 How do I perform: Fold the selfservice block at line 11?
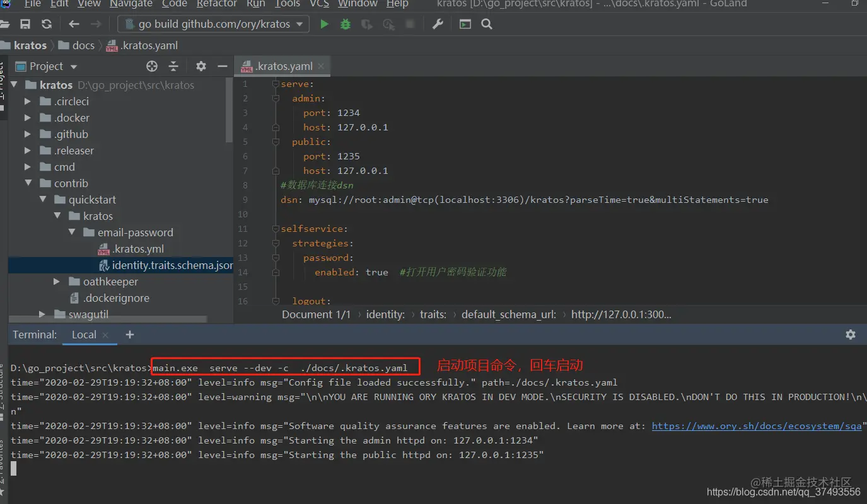tap(276, 229)
